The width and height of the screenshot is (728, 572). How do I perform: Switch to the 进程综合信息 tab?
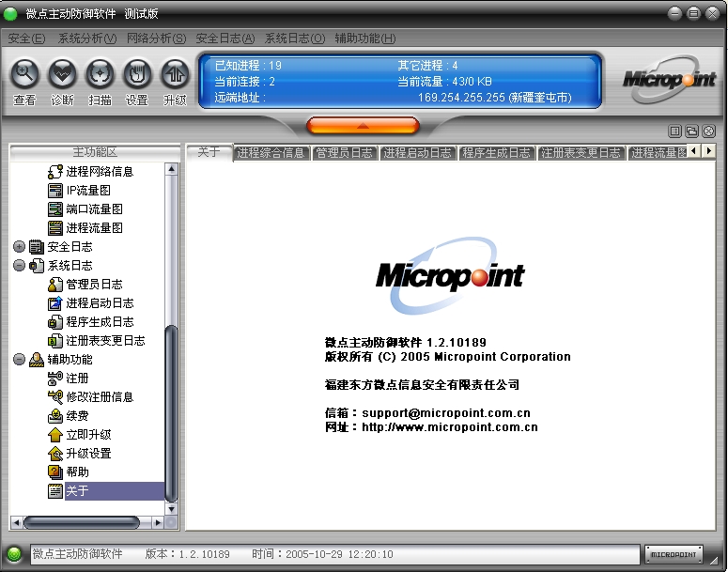(x=271, y=153)
